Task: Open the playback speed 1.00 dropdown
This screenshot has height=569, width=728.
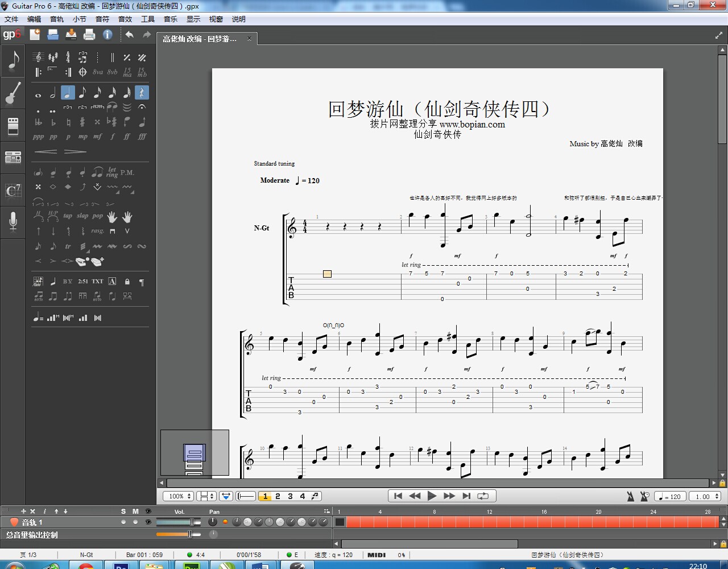Action: pos(705,496)
